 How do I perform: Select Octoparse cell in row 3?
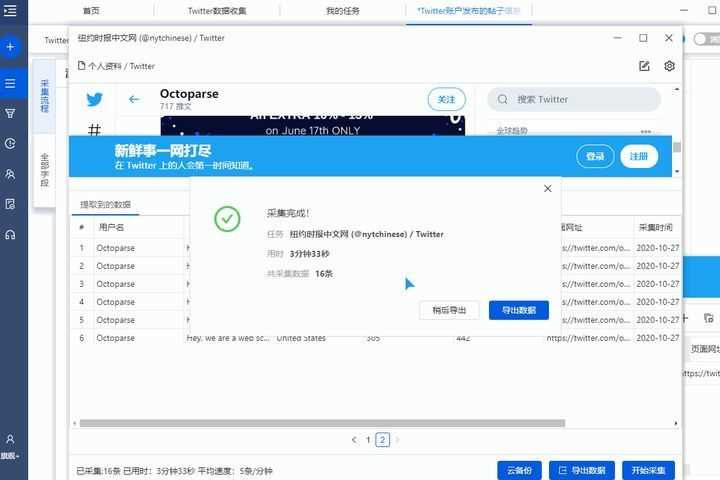(x=116, y=284)
